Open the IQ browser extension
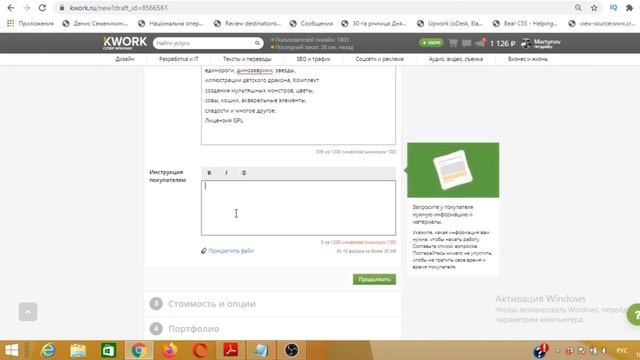The image size is (640, 360). [613, 8]
